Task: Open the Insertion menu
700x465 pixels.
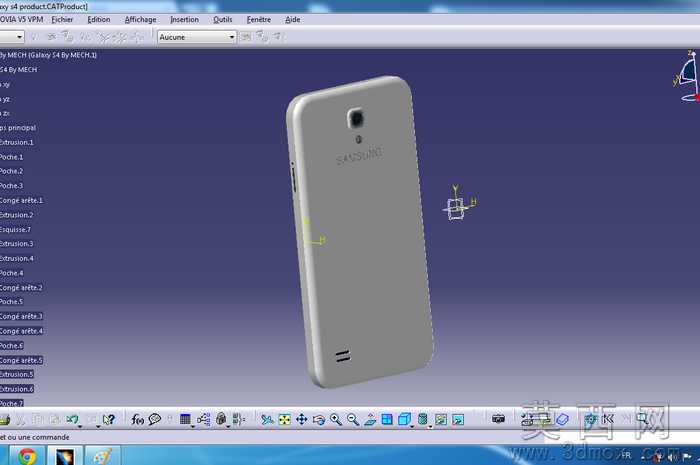Action: pos(184,20)
